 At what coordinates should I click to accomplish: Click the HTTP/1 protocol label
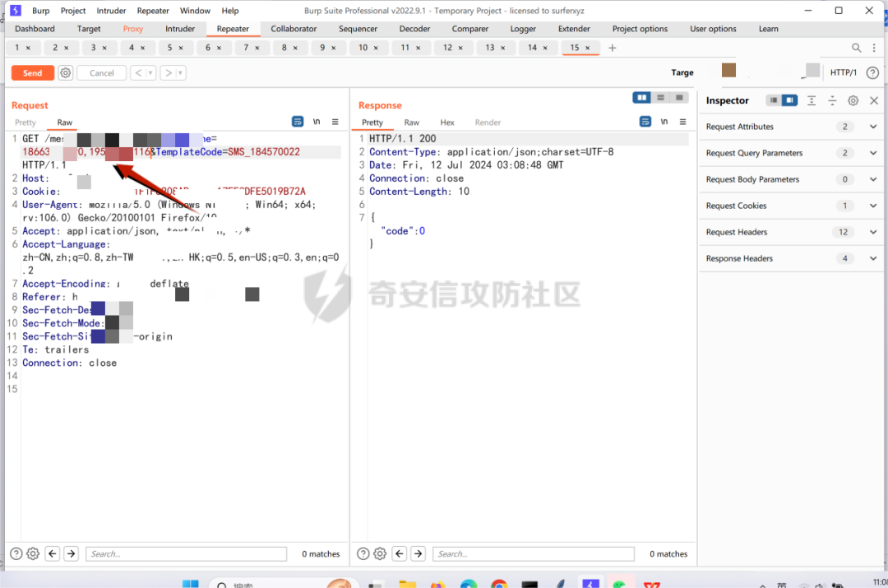(844, 72)
